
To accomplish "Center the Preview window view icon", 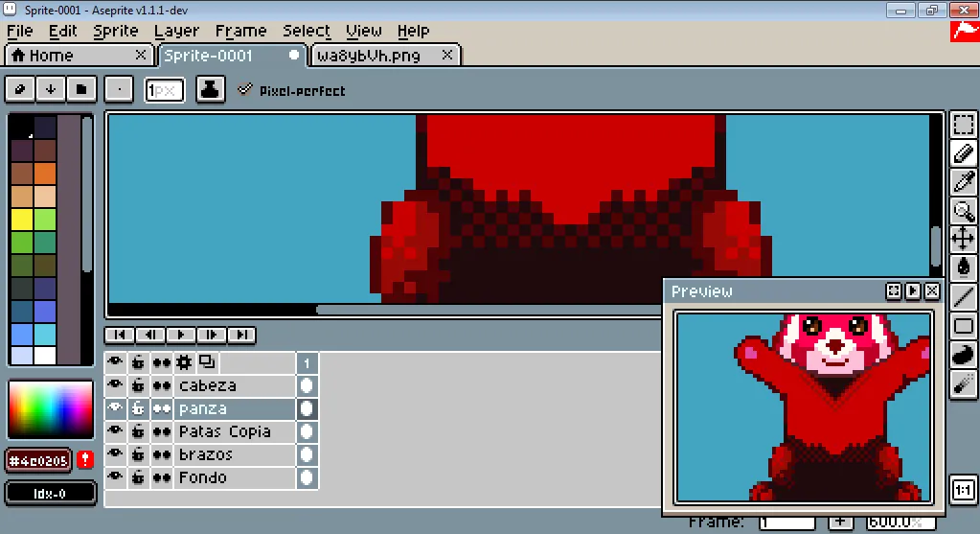I will [x=894, y=291].
